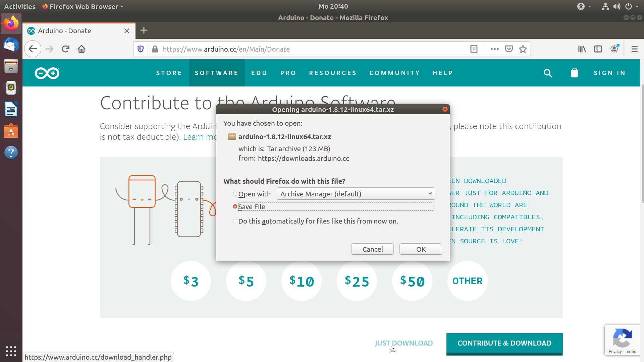Open the clock and calendar panel
Screen dimensions: 644x362
point(333,6)
